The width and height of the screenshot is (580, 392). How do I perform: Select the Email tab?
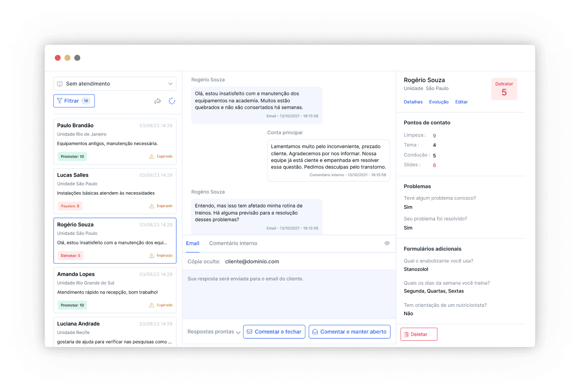click(x=193, y=243)
